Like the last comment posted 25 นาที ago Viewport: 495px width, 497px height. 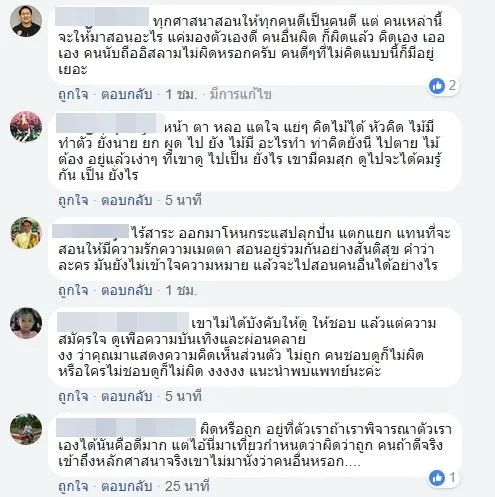coord(73,486)
